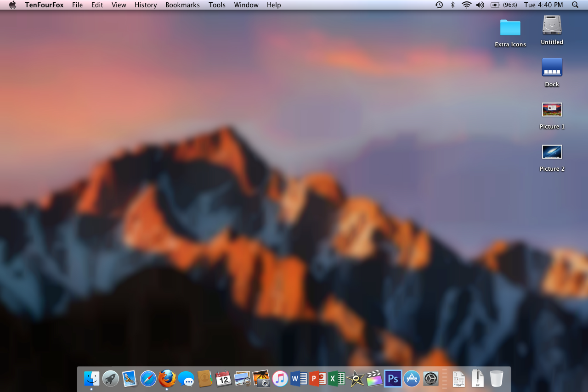
Task: Open the PDF document in Dock
Action: pos(459,379)
